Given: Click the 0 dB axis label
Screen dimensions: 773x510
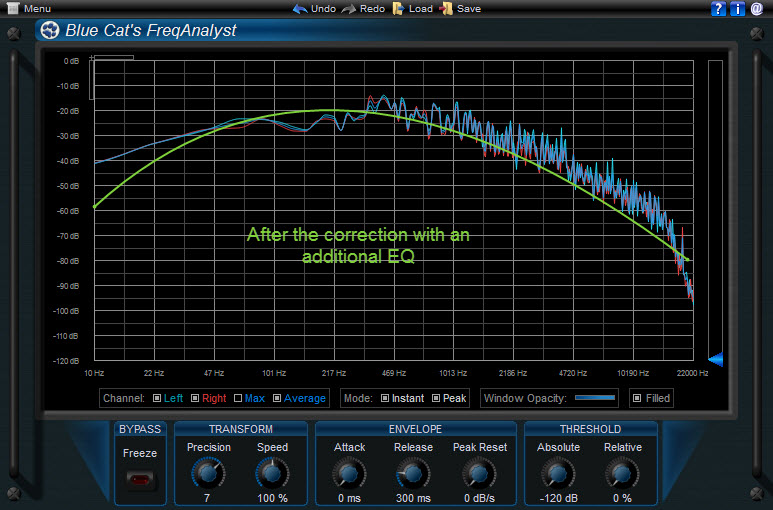Looking at the screenshot, I should pyautogui.click(x=71, y=61).
